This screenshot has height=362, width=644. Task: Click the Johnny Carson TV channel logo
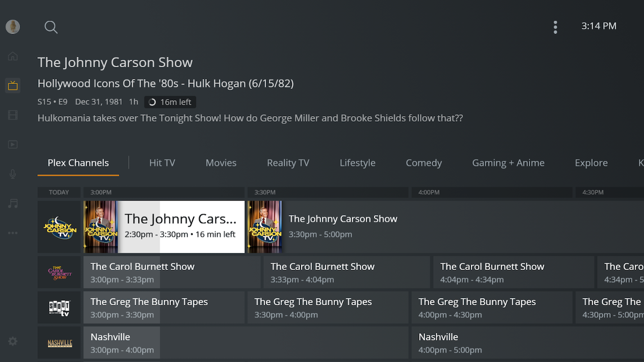(x=59, y=226)
